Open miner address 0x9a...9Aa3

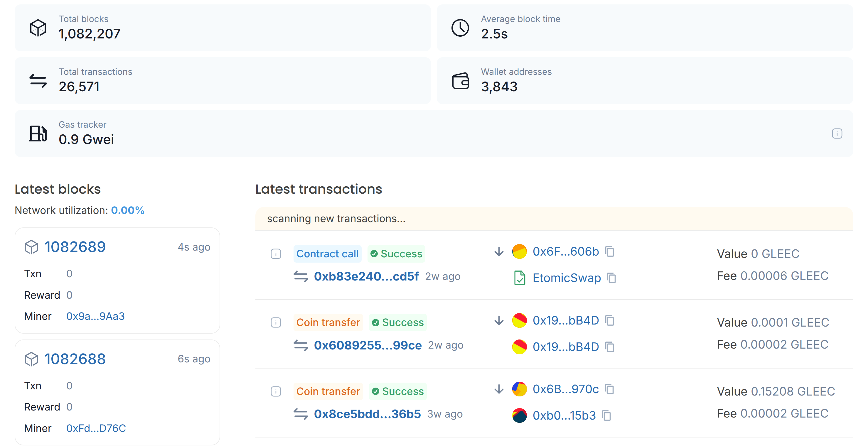[95, 316]
